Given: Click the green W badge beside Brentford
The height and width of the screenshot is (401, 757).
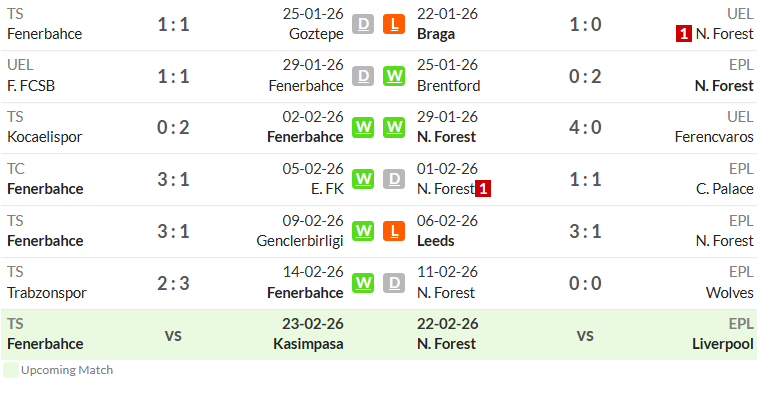Looking at the screenshot, I should 394,76.
